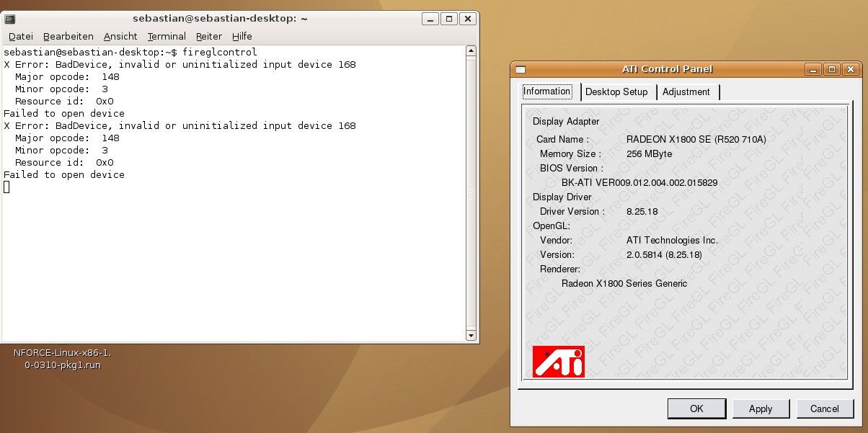Click vendor value ATI Technologies Inc.
This screenshot has width=868, height=433.
tap(672, 240)
